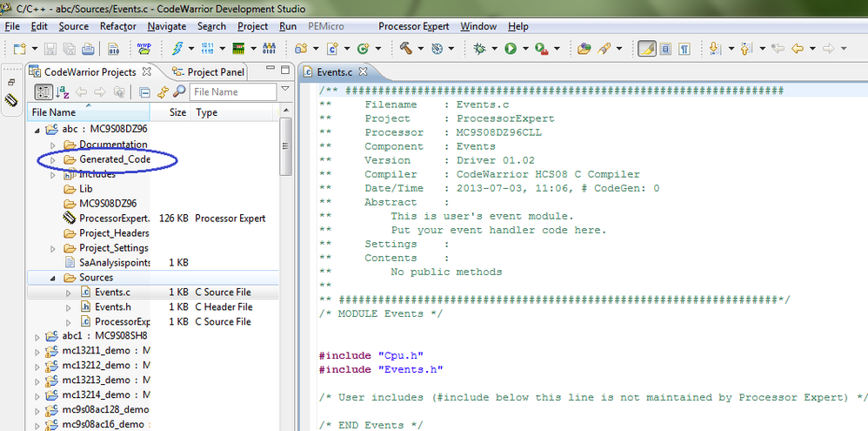Toggle Mark Occurrences highlighter button
868x431 pixels.
[x=646, y=49]
